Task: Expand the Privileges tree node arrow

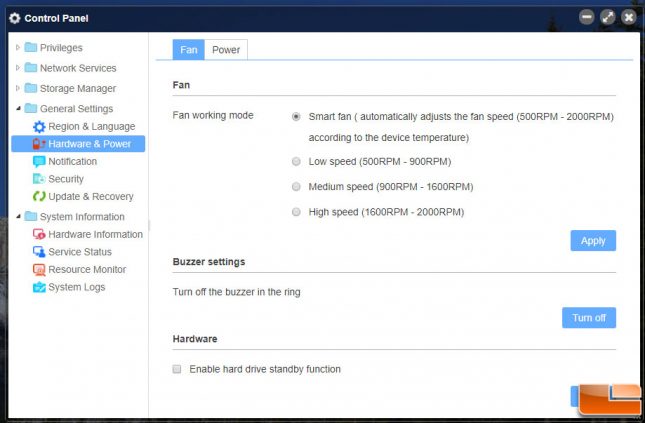Action: pos(18,47)
